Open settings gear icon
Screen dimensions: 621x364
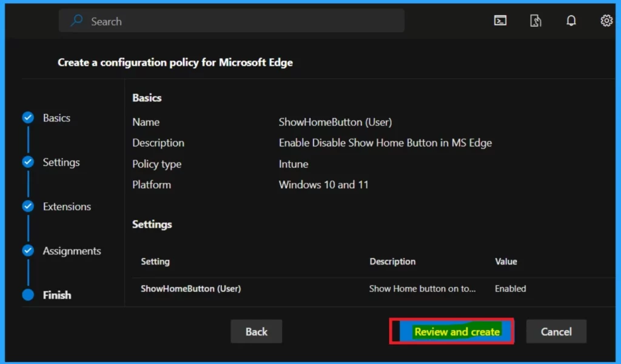click(606, 21)
